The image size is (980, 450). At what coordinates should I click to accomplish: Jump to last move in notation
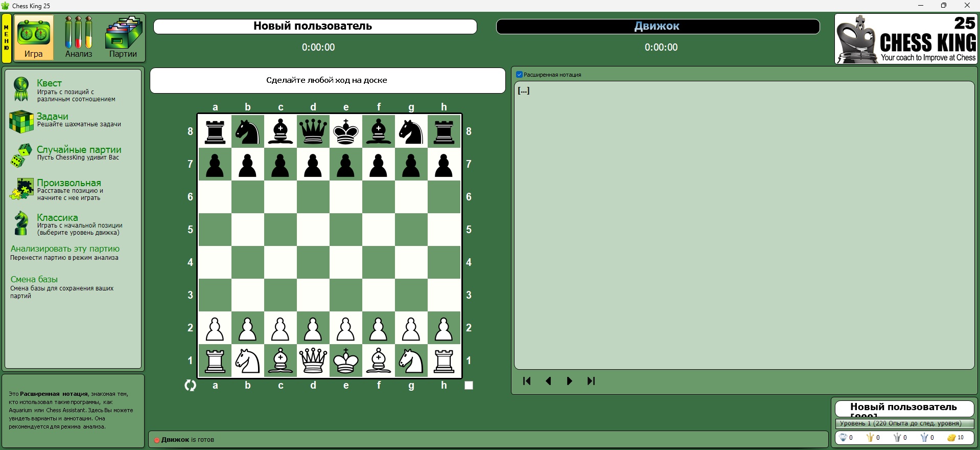[591, 381]
